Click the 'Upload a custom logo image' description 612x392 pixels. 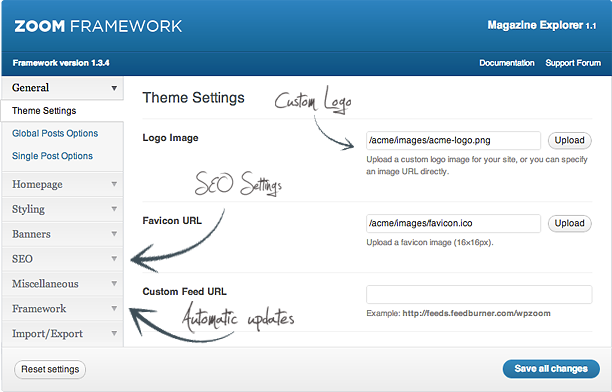477,165
